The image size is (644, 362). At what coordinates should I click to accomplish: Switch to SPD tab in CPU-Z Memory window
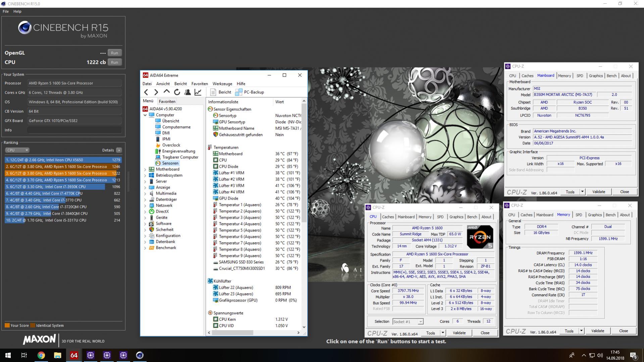click(x=579, y=215)
